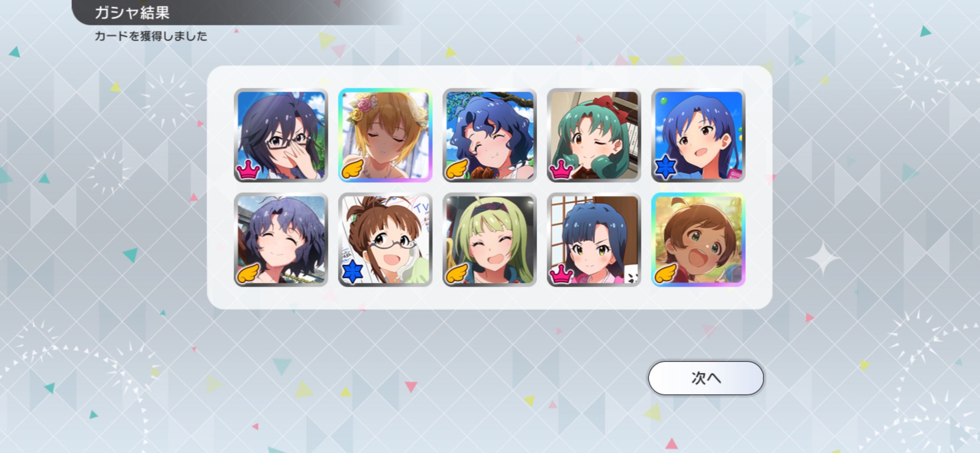Image resolution: width=980 pixels, height=453 pixels.
Task: Select the dark blue-haired girl in pink kimono
Action: (x=594, y=240)
